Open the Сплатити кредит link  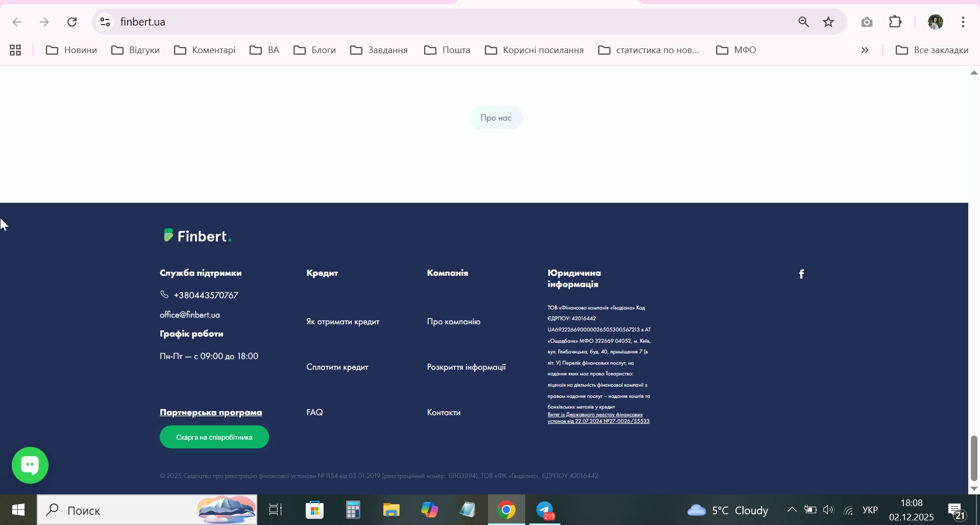[337, 367]
